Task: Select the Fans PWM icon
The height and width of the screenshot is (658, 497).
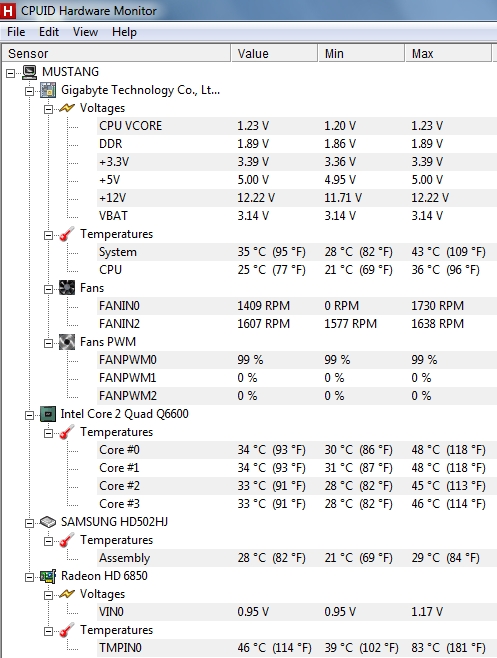Action: (x=67, y=342)
